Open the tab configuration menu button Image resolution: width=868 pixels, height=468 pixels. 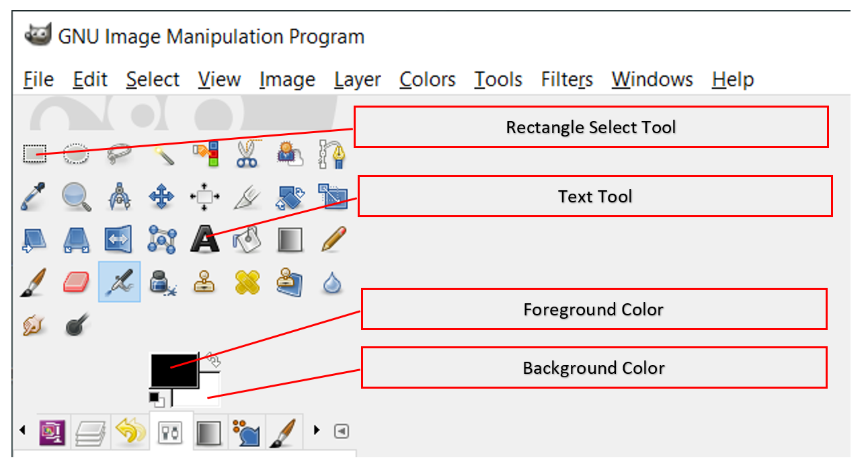342,431
